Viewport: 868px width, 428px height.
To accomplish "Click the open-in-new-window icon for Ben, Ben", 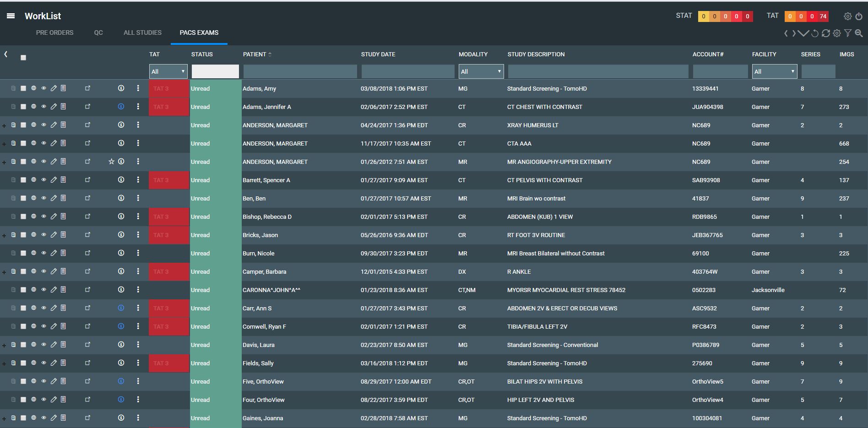I will [x=88, y=198].
